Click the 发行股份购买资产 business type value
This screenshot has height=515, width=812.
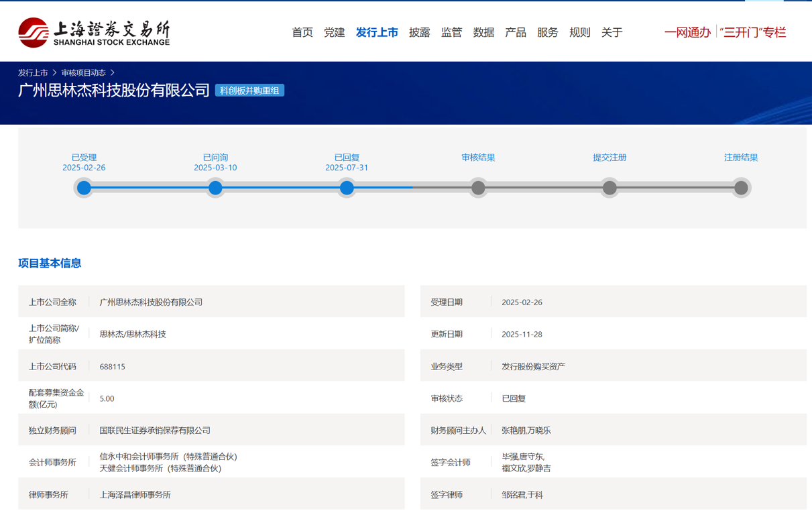pos(533,367)
